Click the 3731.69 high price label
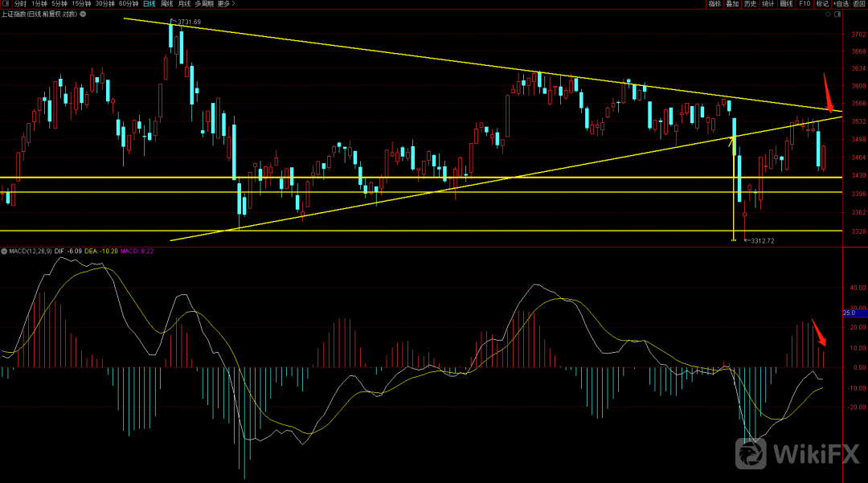The height and width of the screenshot is (483, 868). point(189,22)
